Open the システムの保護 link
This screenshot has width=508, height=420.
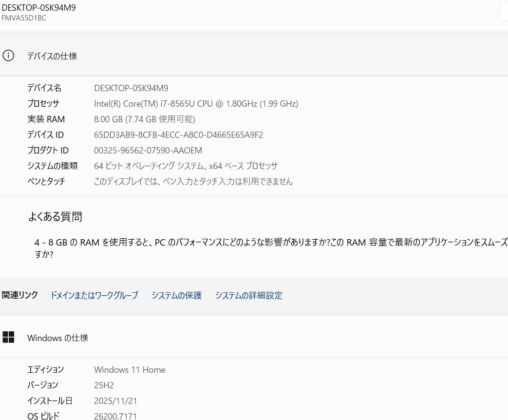tap(177, 295)
